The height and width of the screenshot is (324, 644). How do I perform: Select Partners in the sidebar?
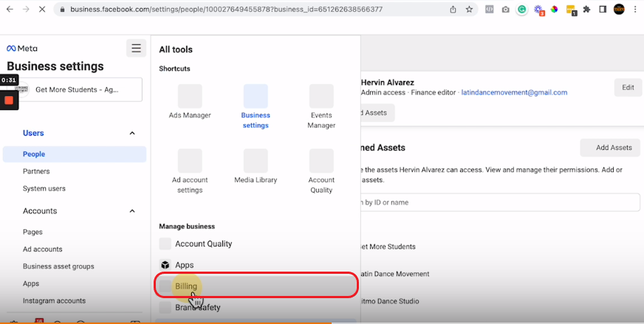pos(36,171)
